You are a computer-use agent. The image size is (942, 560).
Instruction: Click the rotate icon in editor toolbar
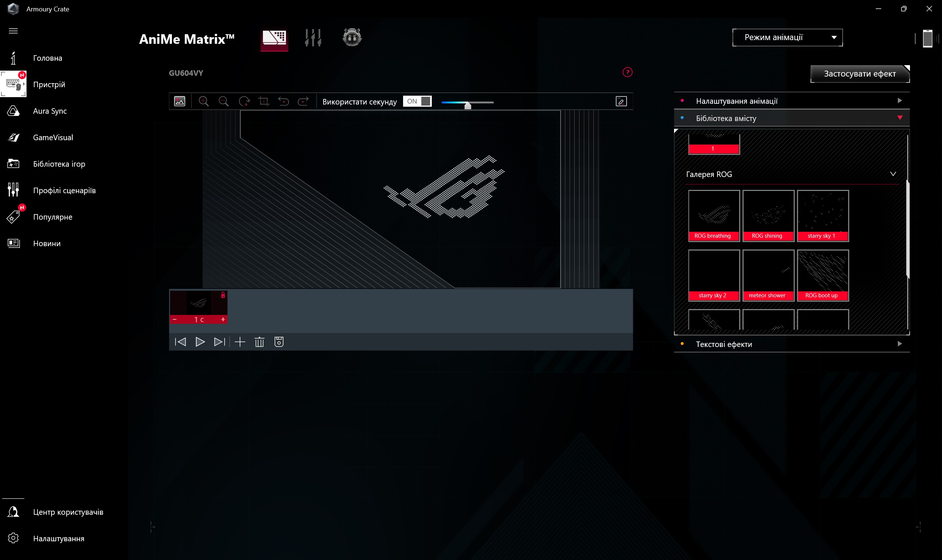(244, 101)
